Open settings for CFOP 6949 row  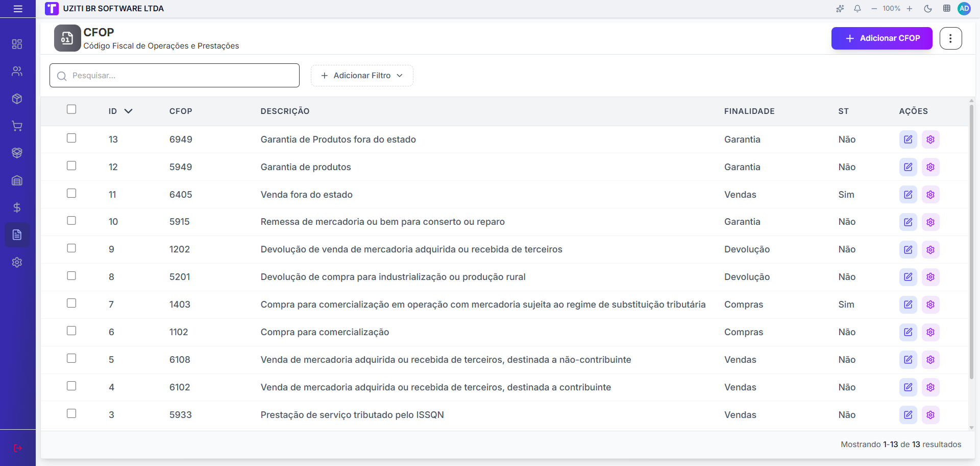930,139
